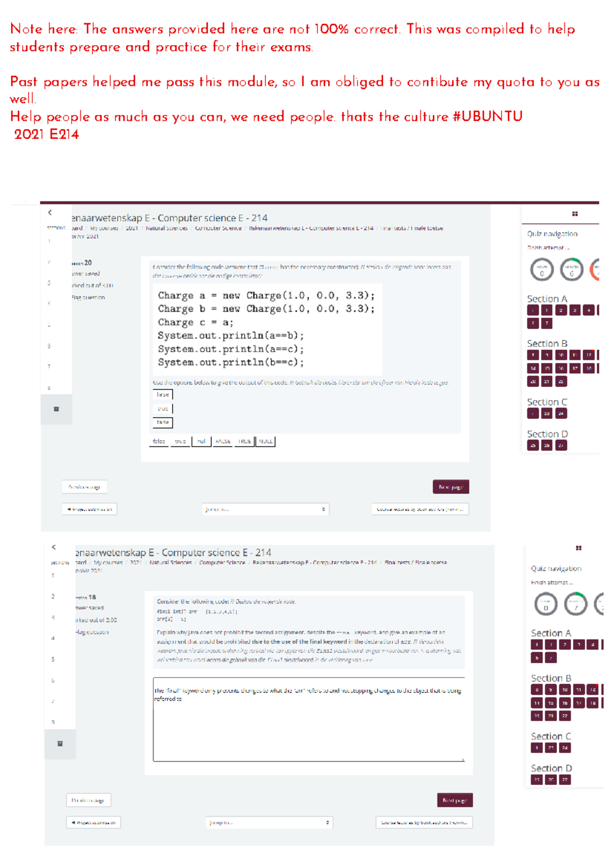Click Finish attempt link in upper quiz
The image size is (614, 868).
[548, 248]
